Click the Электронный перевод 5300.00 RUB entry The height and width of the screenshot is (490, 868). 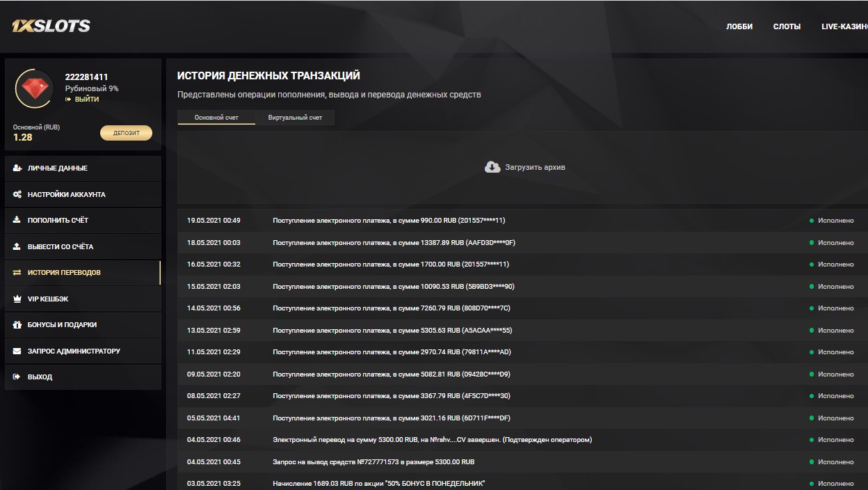433,440
